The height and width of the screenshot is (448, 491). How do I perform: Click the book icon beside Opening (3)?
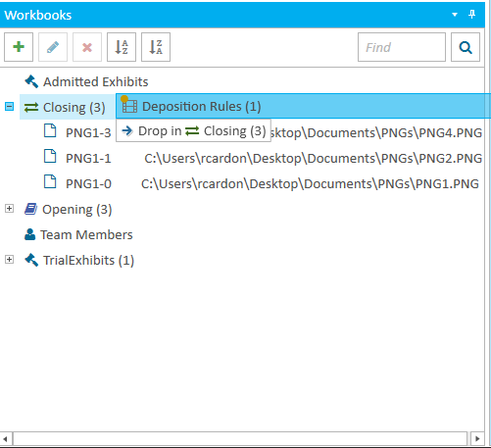[x=31, y=209]
